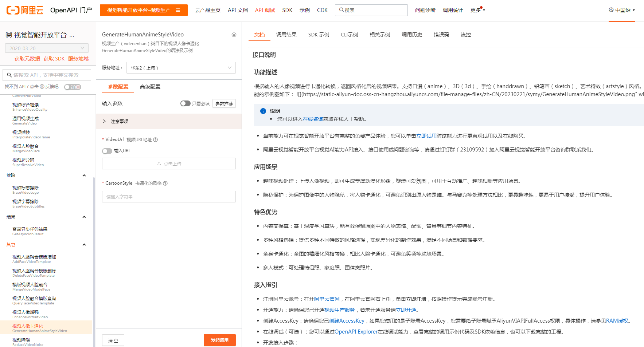Open the 2020-03-20 version dropdown

(47, 48)
